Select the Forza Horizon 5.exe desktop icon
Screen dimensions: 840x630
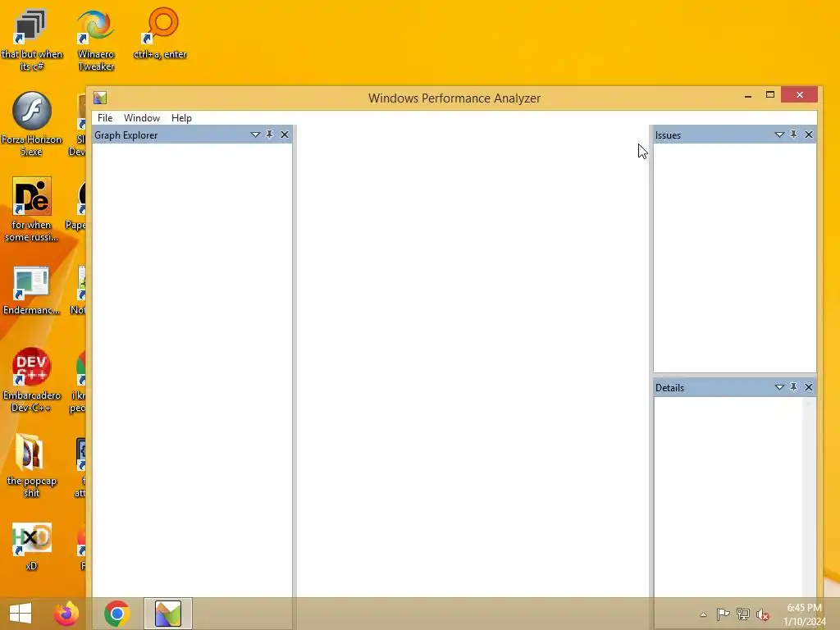[x=32, y=125]
